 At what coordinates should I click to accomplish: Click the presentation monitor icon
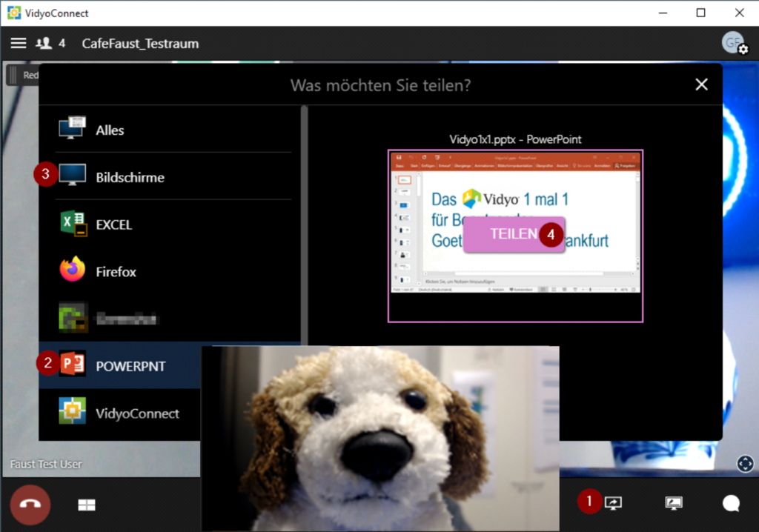674,503
